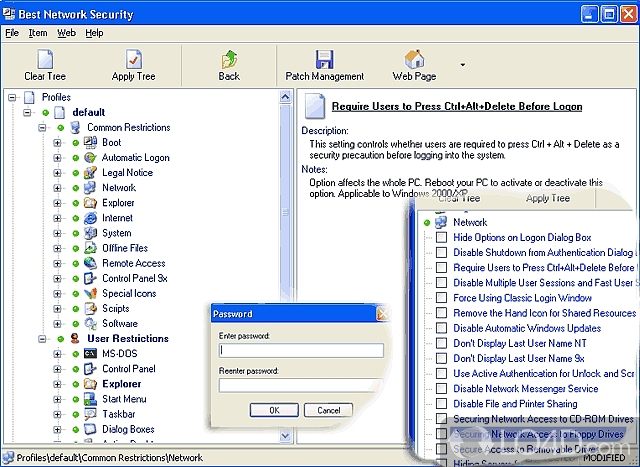Image resolution: width=640 pixels, height=467 pixels.
Task: Select Explorer folder icon under Common Restrictions
Action: (90, 202)
